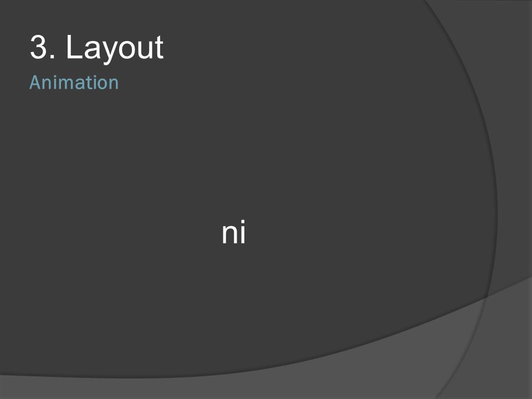
Task: Click the 'ni' text in slide center
Action: pos(233,232)
